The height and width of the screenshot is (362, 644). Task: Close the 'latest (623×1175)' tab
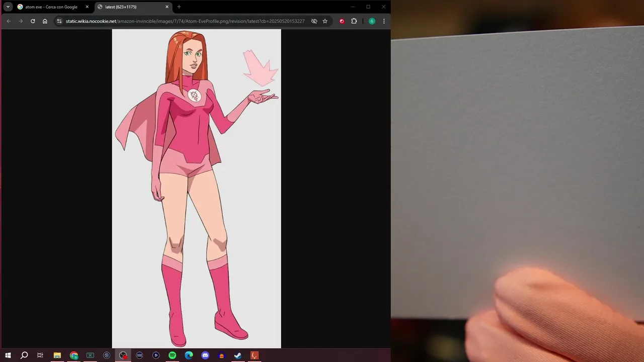click(167, 7)
